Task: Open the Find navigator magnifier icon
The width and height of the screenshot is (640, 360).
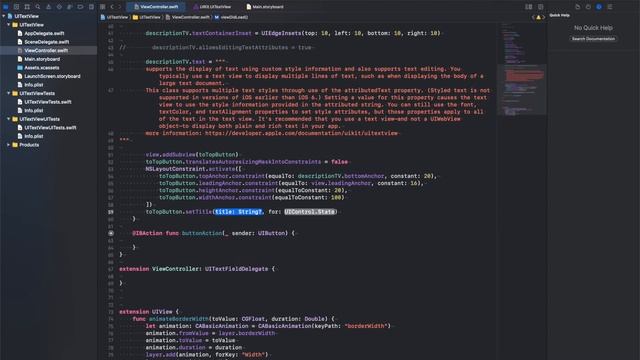Action: click(x=38, y=7)
